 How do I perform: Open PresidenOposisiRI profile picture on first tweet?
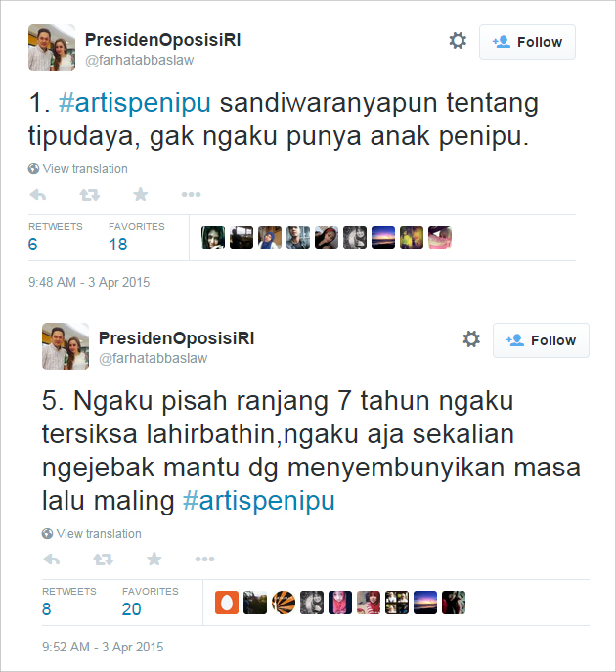(52, 48)
